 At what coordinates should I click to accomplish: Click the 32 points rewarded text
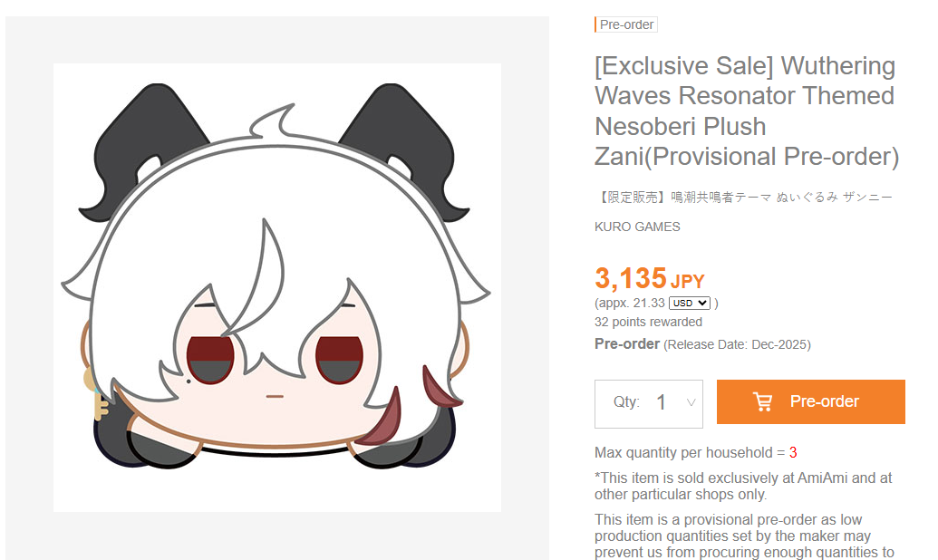648,322
